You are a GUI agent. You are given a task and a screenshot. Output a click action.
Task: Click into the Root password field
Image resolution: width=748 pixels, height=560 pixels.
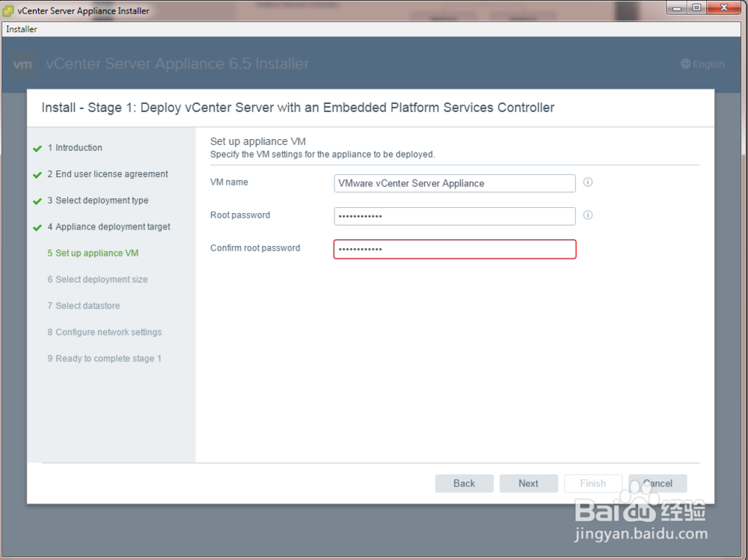pyautogui.click(x=455, y=216)
